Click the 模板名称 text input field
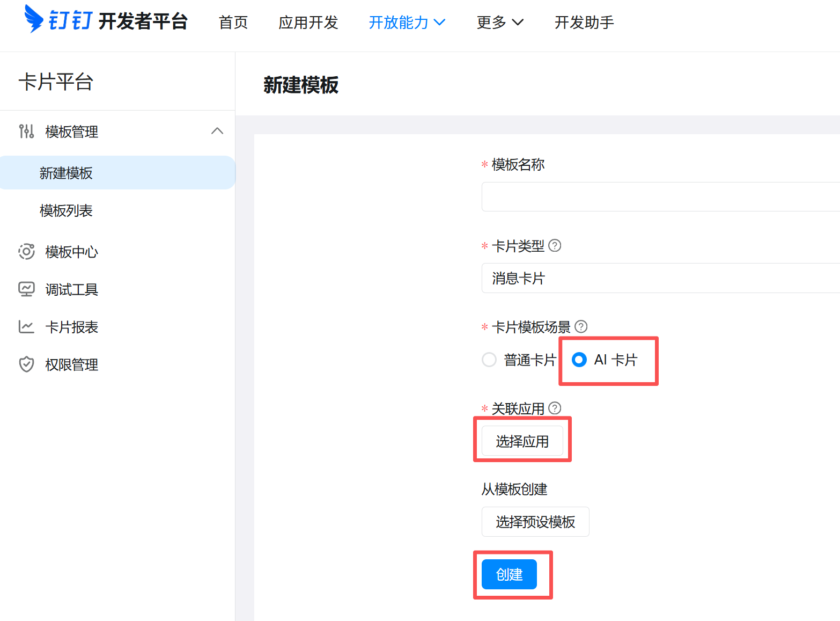Screen dimensions: 840x621 coord(660,196)
